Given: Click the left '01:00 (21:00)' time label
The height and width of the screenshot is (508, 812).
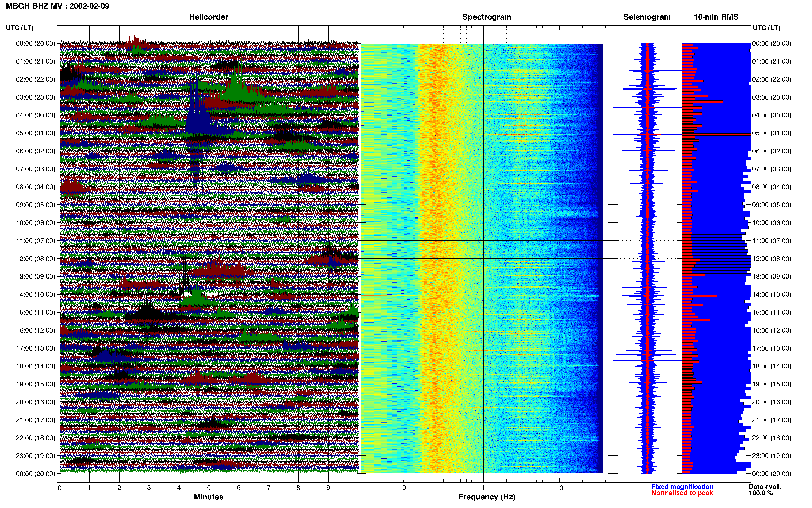Looking at the screenshot, I should click(36, 61).
